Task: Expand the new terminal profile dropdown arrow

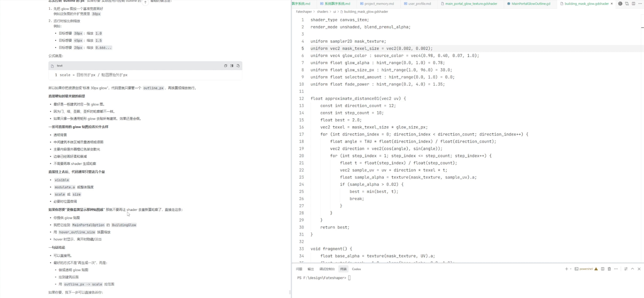Action: [571, 269]
